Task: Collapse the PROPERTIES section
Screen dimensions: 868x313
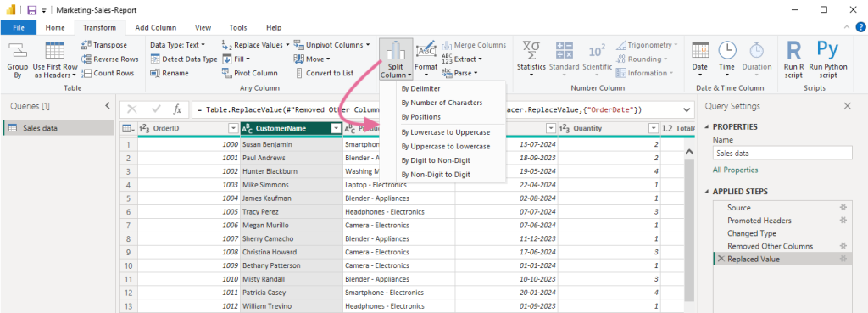Action: coord(708,127)
